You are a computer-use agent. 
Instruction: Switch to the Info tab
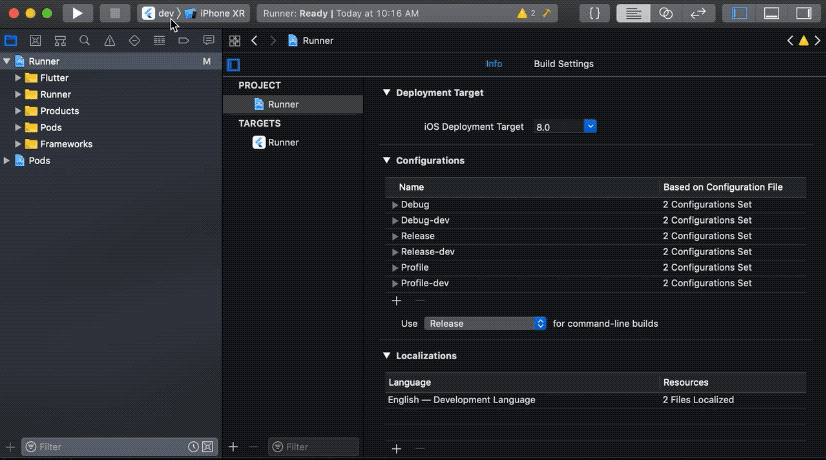(x=494, y=64)
